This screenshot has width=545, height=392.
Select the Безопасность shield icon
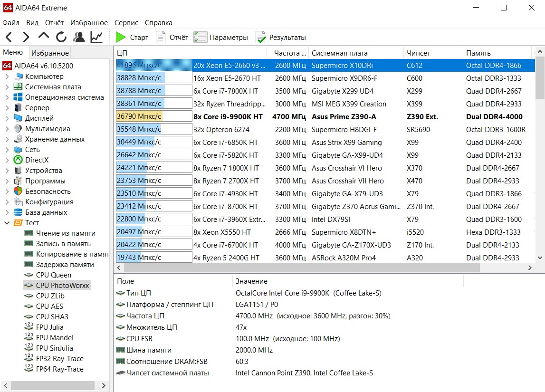pos(18,191)
